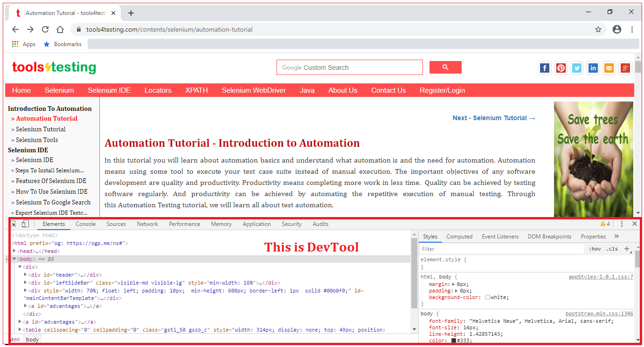
Task: Open the Facebook social icon
Action: coord(545,68)
